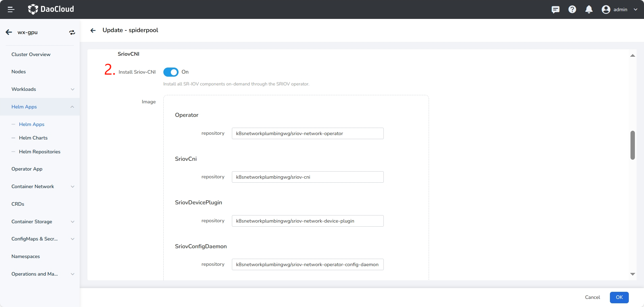Open Helm Charts in sidebar
This screenshot has width=644, height=307.
(33, 138)
